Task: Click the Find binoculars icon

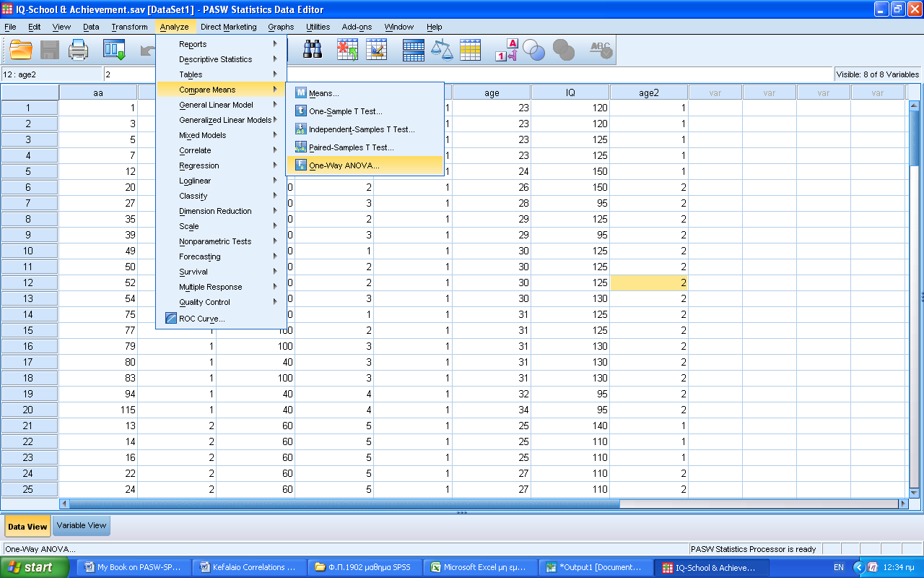Action: (x=313, y=49)
